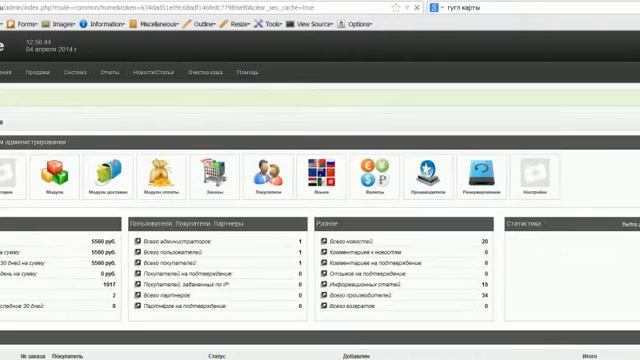Open the Валюты currency coins icon

pyautogui.click(x=375, y=173)
